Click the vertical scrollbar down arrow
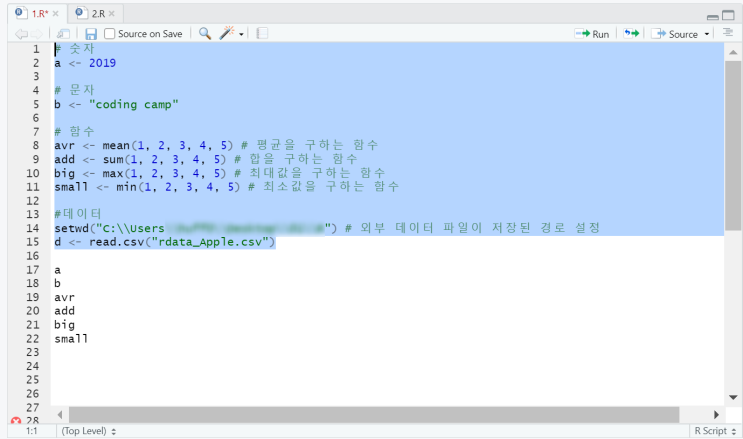The height and width of the screenshot is (439, 743). [x=733, y=397]
